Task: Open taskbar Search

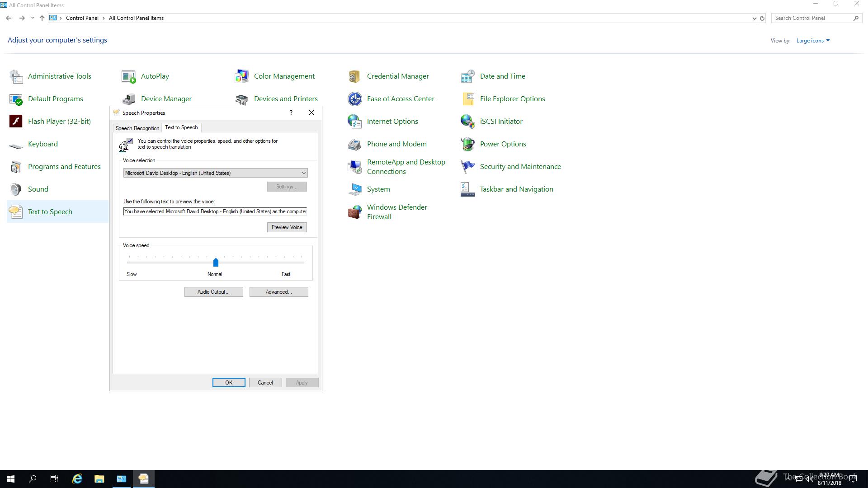Action: 33,479
